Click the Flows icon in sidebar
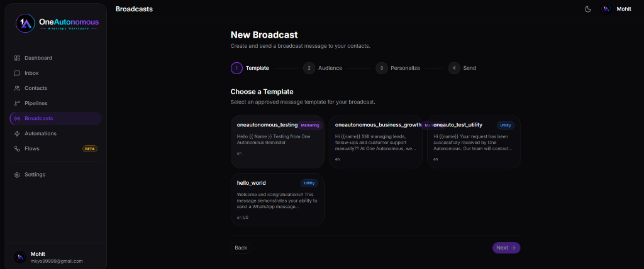The height and width of the screenshot is (269, 644). pyautogui.click(x=17, y=149)
